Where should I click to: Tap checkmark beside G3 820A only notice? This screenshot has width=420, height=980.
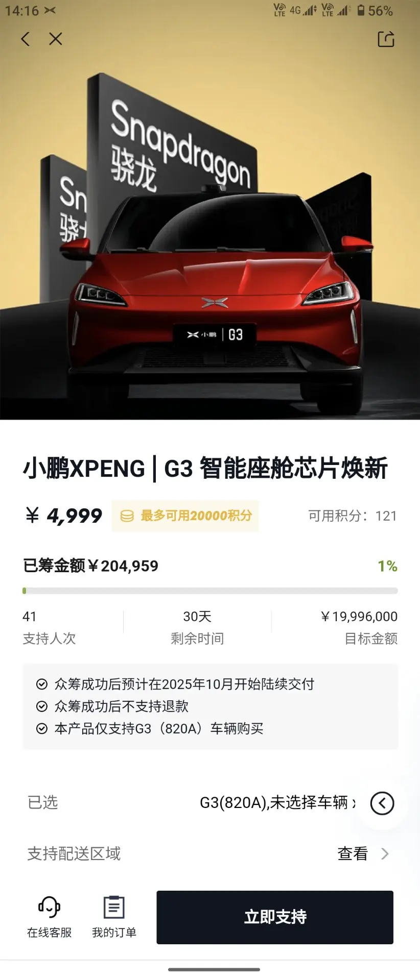(x=42, y=729)
